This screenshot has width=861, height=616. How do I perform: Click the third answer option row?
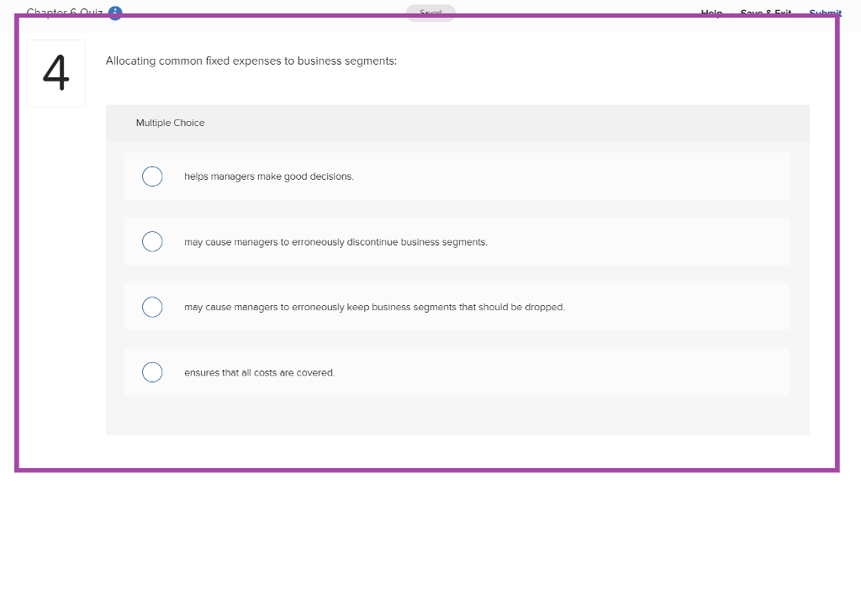(457, 307)
